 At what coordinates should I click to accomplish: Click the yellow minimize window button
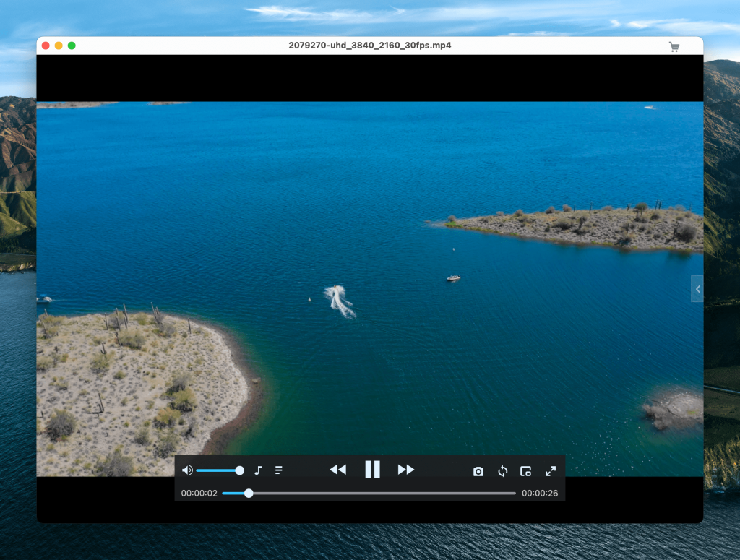pyautogui.click(x=59, y=46)
